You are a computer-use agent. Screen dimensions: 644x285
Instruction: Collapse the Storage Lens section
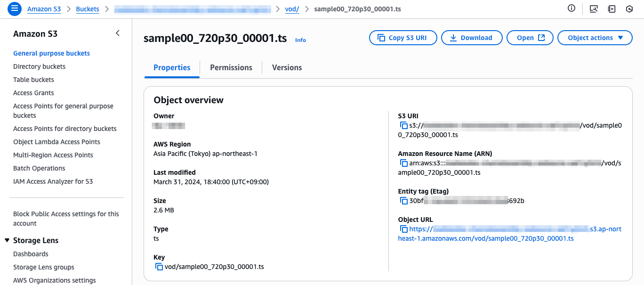click(7, 240)
